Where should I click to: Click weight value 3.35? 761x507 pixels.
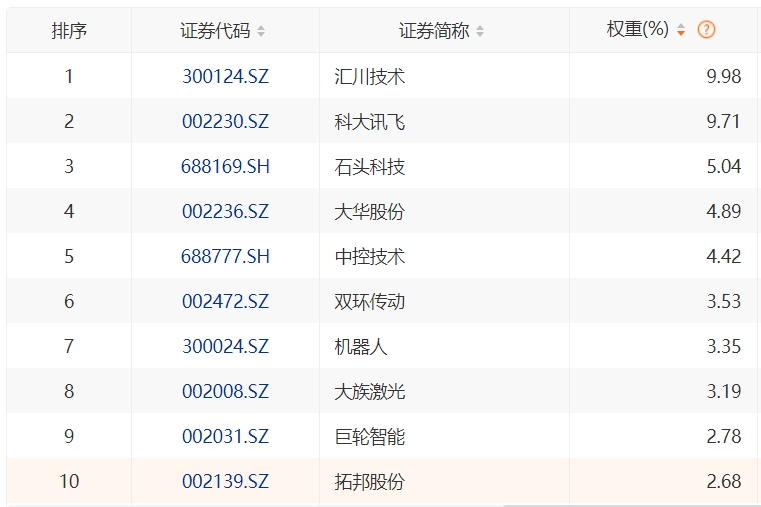coord(724,346)
